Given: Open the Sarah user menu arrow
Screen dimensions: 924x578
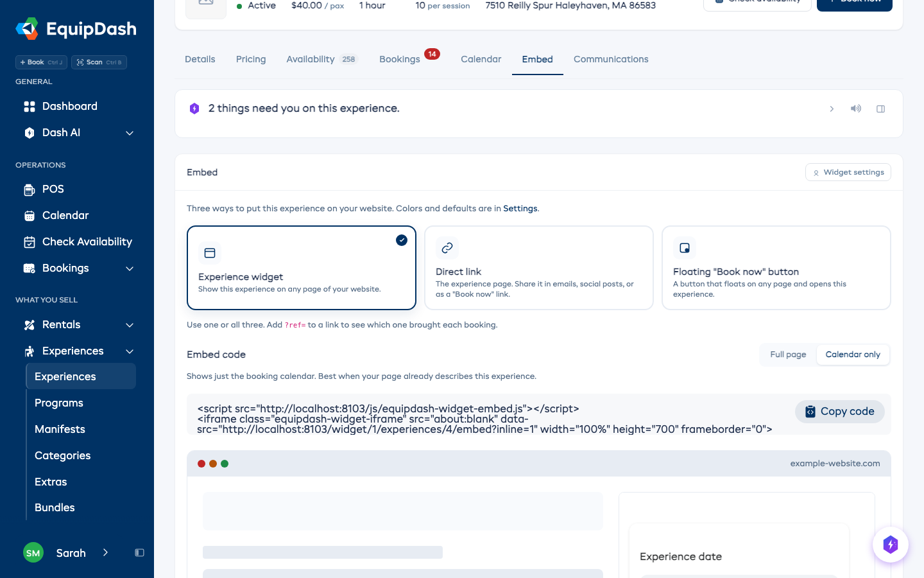Looking at the screenshot, I should [x=105, y=553].
